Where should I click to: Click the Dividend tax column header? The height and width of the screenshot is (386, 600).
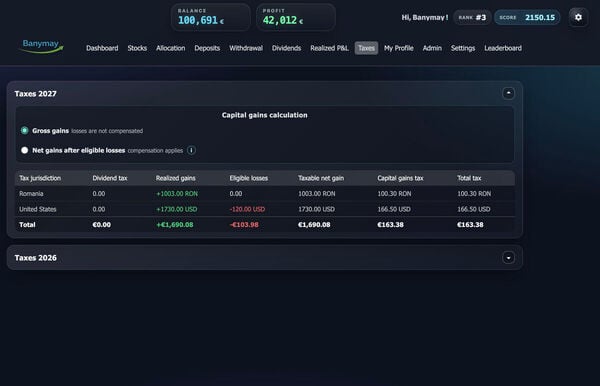tap(110, 178)
